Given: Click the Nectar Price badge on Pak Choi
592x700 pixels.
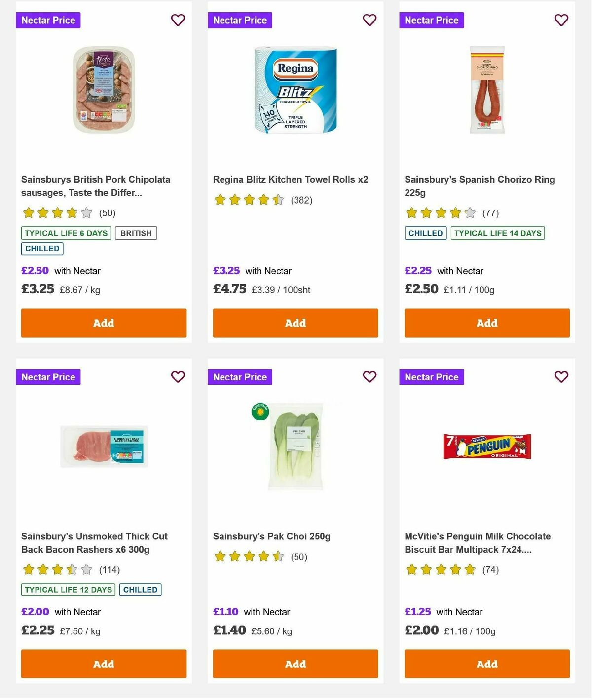Looking at the screenshot, I should tap(240, 376).
